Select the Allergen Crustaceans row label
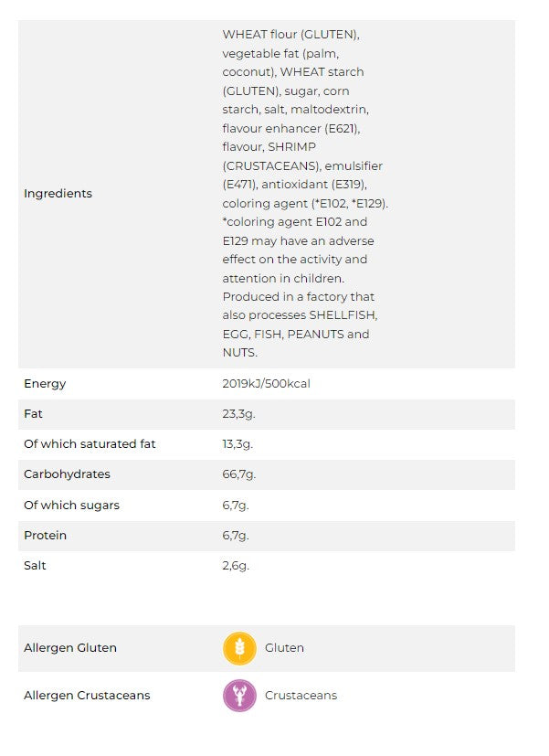 point(87,696)
